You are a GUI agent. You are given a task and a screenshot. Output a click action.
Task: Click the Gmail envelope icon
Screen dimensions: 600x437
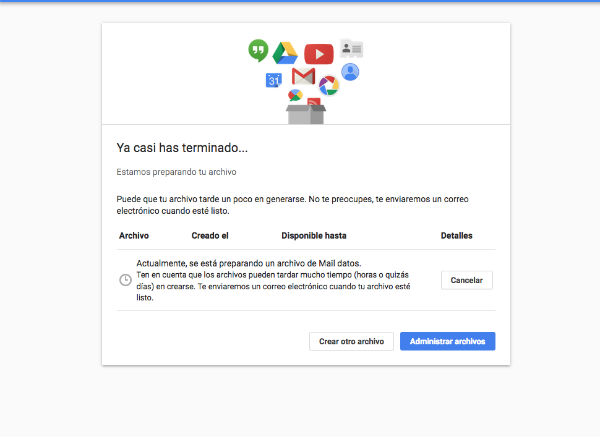pyautogui.click(x=303, y=76)
